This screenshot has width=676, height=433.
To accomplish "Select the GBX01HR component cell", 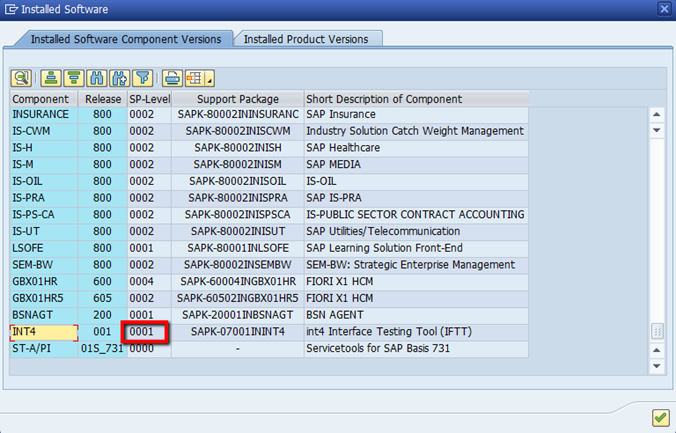I will (x=44, y=282).
